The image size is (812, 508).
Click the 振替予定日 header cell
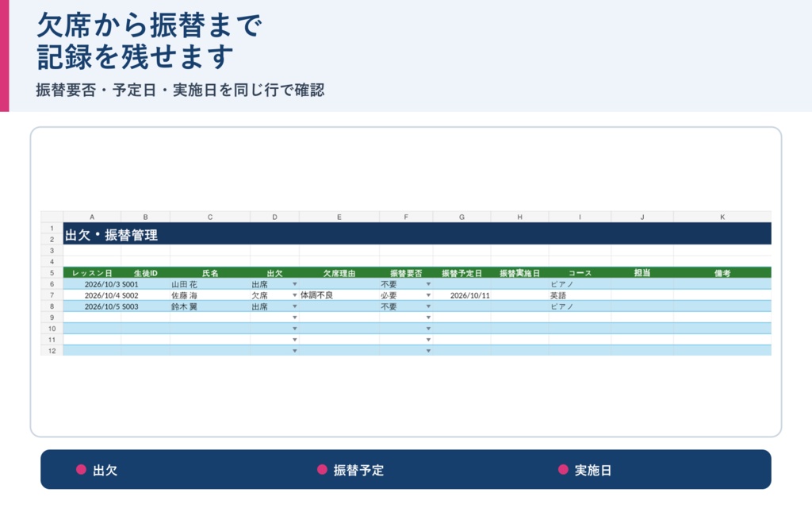[462, 273]
